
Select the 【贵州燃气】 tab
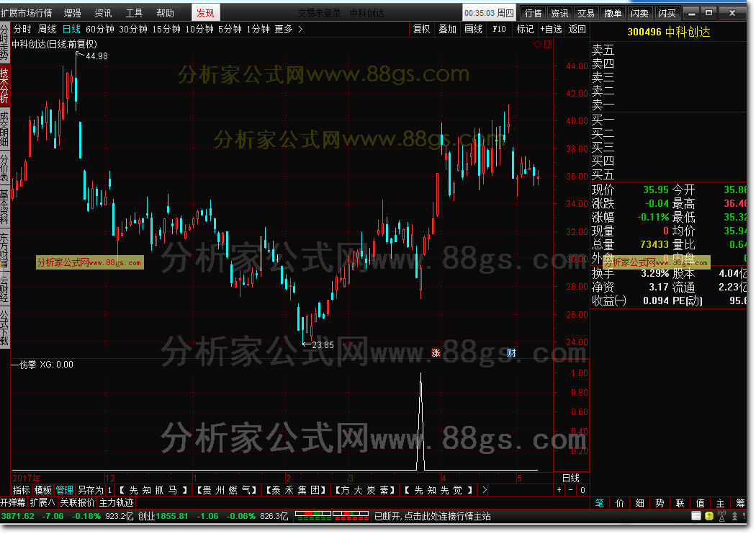227,490
